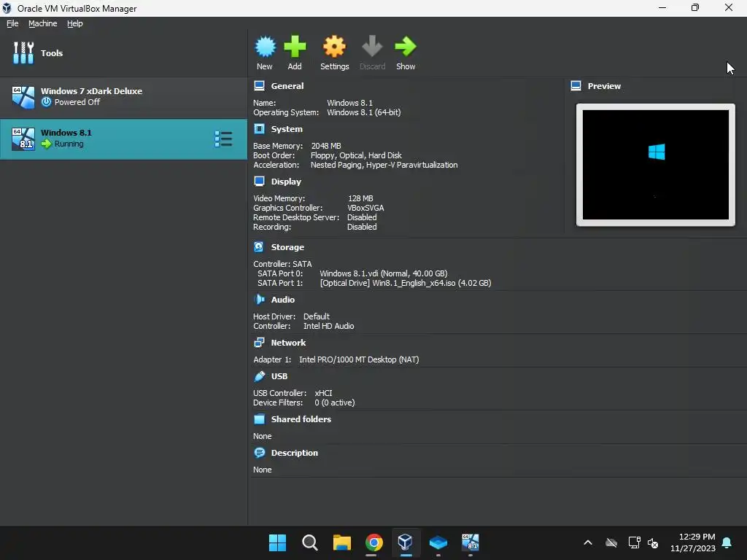The width and height of the screenshot is (747, 560).
Task: Click the Network adapter icon
Action: 259,343
